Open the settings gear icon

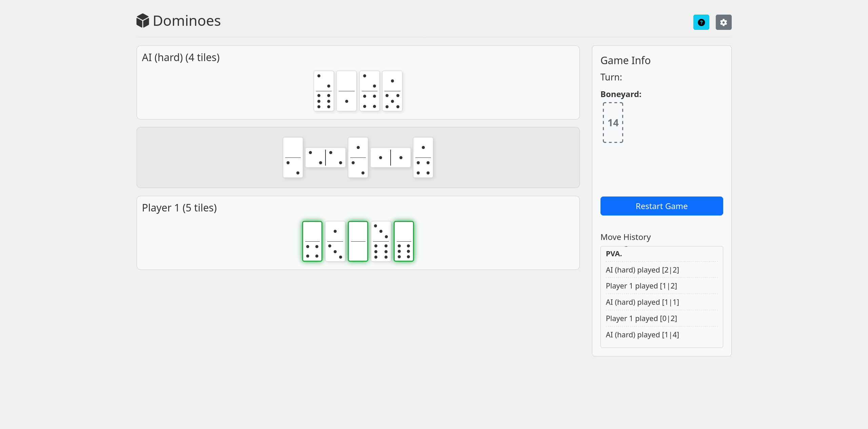(x=723, y=22)
